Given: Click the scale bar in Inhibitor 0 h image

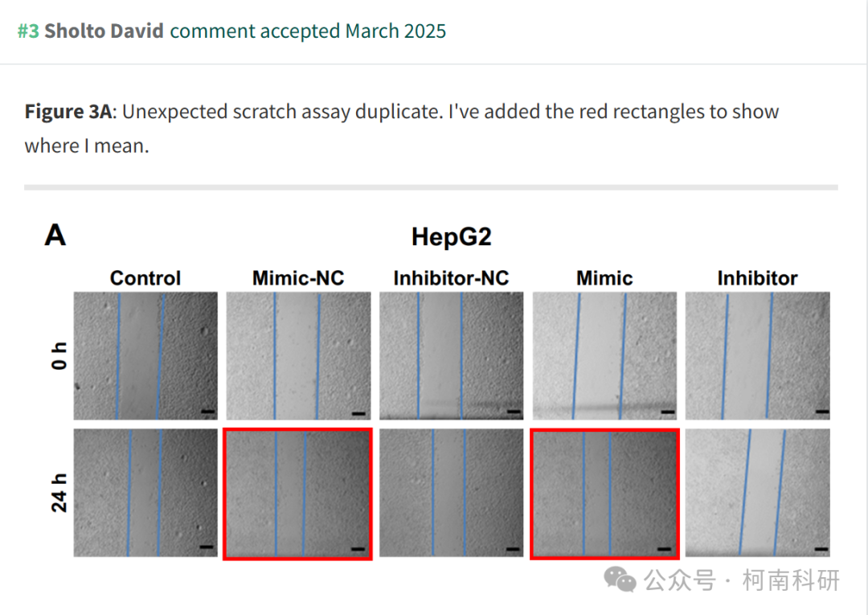Looking at the screenshot, I should [x=822, y=412].
